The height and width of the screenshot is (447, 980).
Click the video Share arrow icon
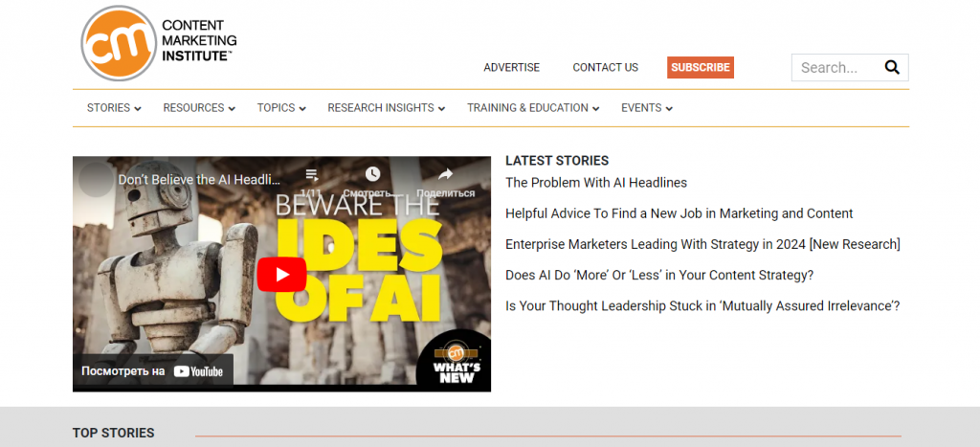(445, 174)
